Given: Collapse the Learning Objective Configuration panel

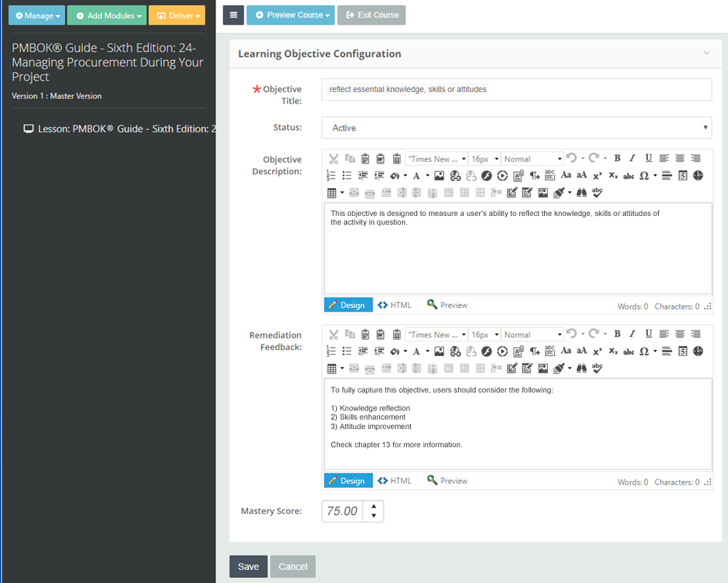Looking at the screenshot, I should pos(706,53).
